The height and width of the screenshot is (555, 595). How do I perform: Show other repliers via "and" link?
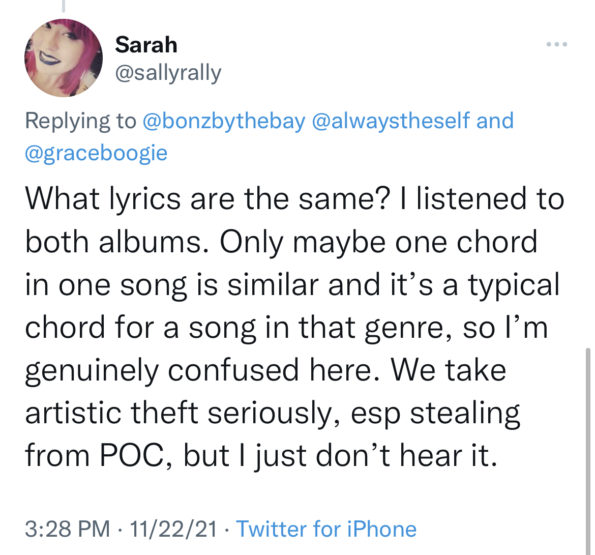495,121
